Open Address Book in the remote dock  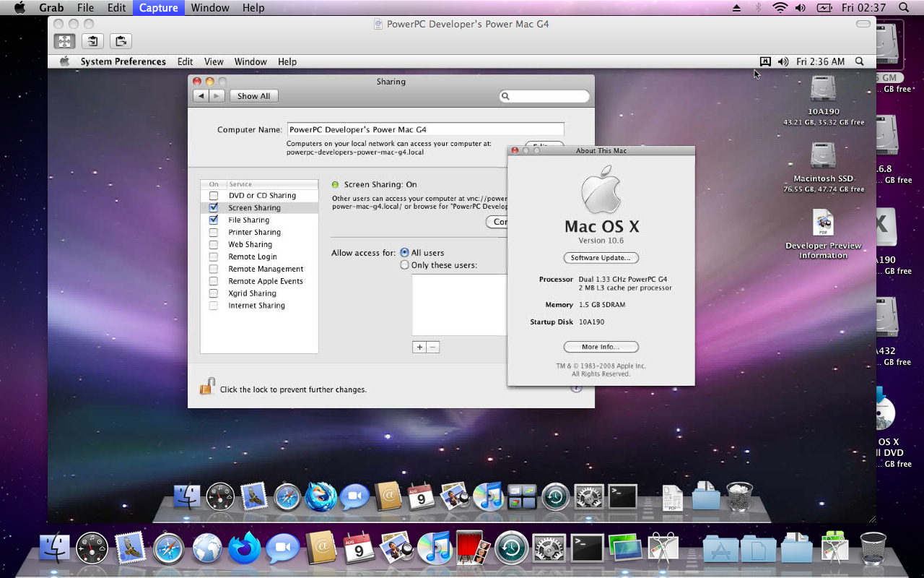[x=388, y=497]
